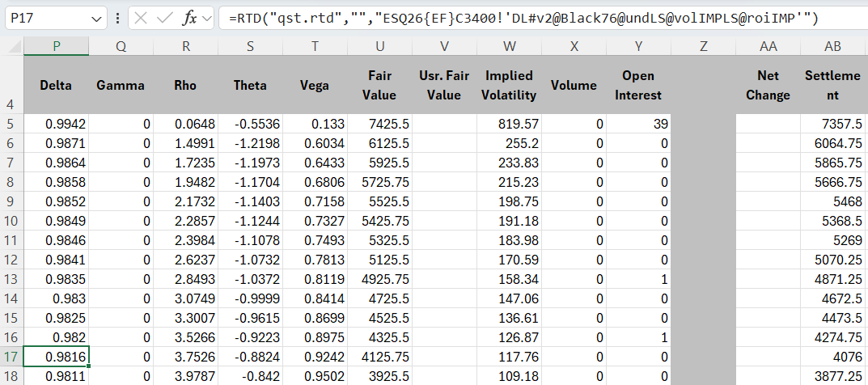Select column Y header

click(639, 46)
